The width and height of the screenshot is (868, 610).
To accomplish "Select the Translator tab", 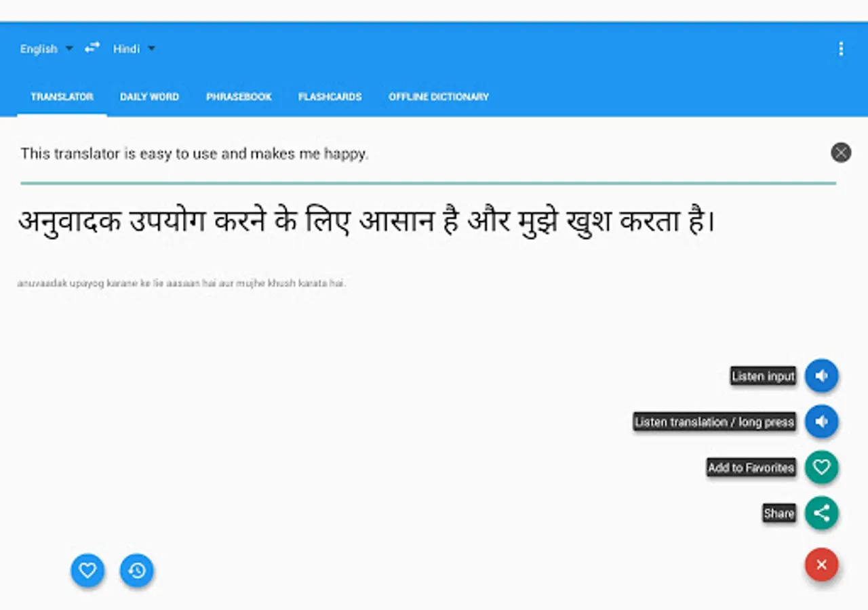I will [62, 97].
